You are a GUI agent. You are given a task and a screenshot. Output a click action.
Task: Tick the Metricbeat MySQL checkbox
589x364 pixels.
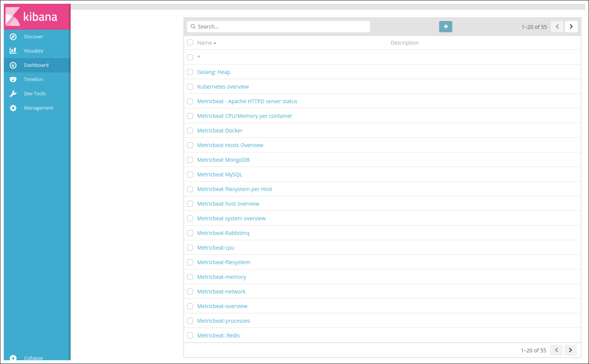pos(190,174)
